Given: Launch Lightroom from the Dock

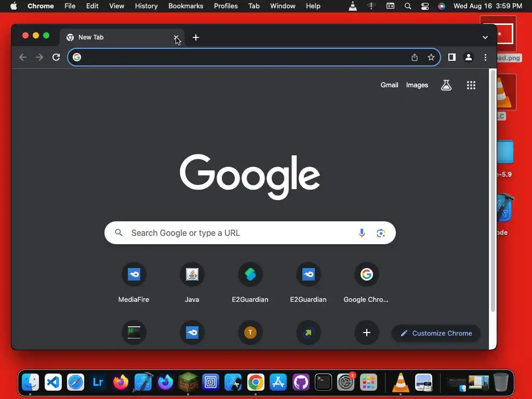Looking at the screenshot, I should (x=98, y=382).
